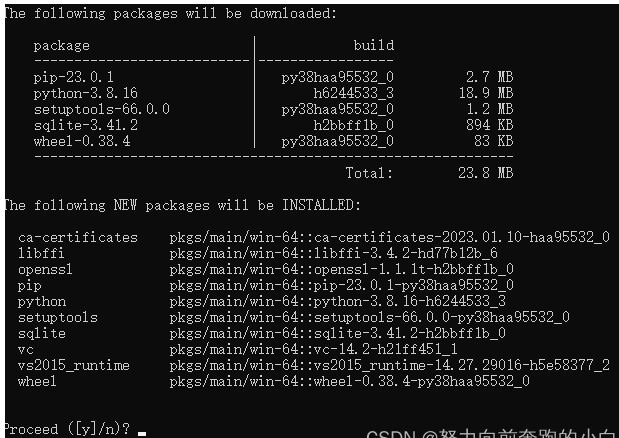619x438 pixels.
Task: Click the 'build' column header
Action: [374, 45]
